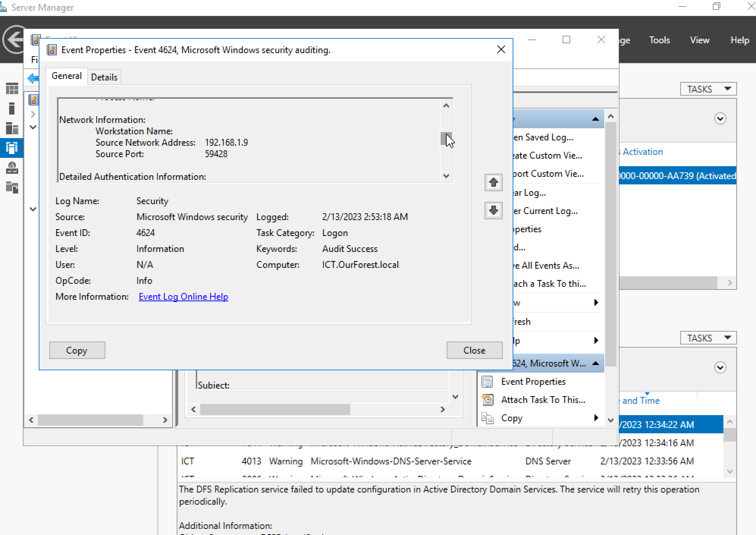Click description scroll up arrow
This screenshot has height=535, width=756.
(446, 105)
